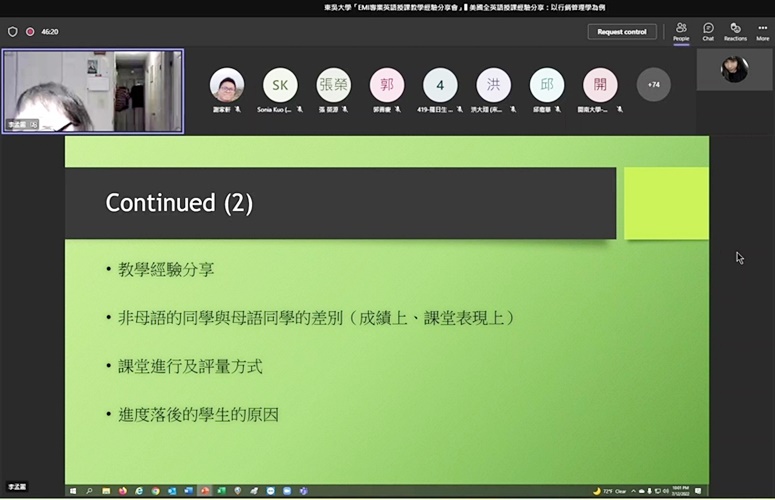Open the Reactions menu
Image resolution: width=775 pixels, height=500 pixels.
tap(735, 31)
